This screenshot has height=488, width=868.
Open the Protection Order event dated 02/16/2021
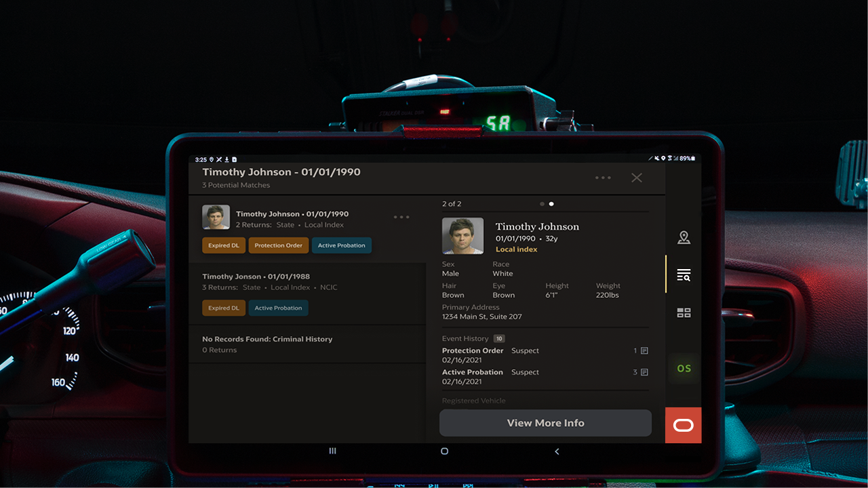click(x=545, y=356)
